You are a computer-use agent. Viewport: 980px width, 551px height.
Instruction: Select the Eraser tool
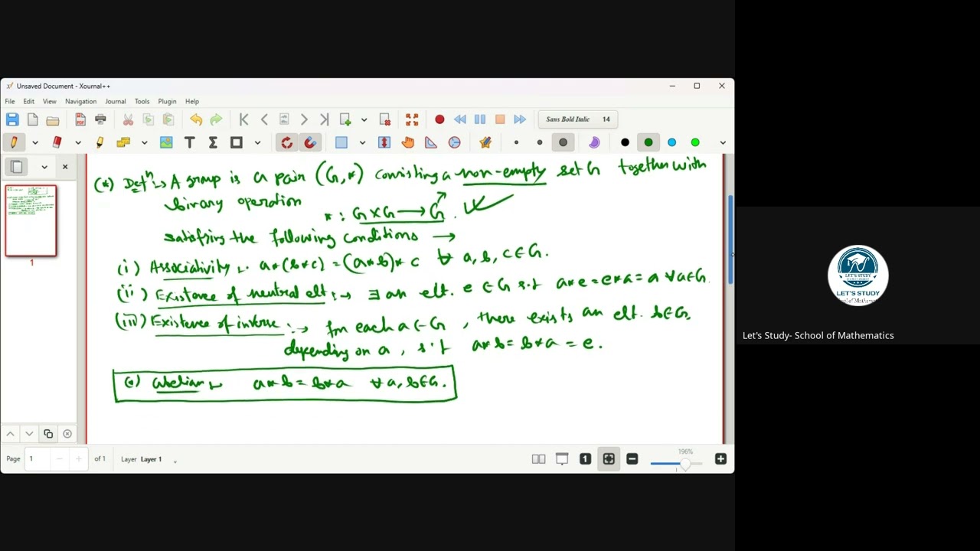point(57,142)
